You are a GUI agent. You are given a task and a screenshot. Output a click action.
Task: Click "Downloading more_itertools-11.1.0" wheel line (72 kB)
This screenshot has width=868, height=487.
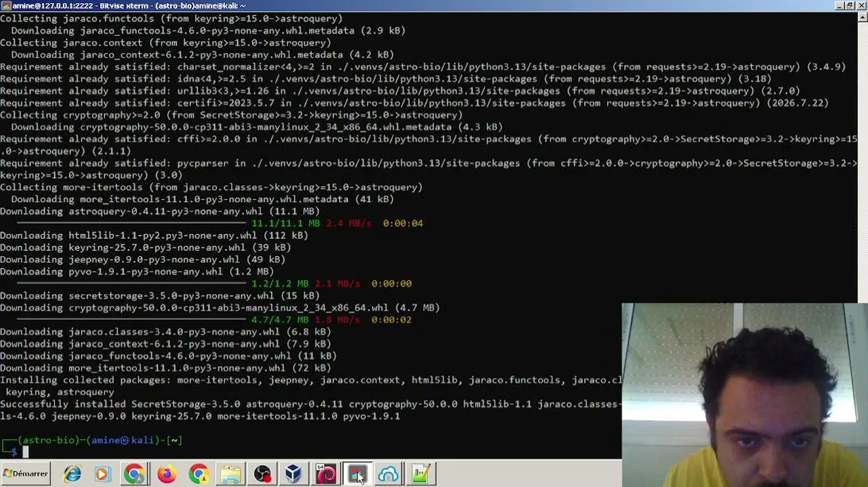(x=166, y=368)
